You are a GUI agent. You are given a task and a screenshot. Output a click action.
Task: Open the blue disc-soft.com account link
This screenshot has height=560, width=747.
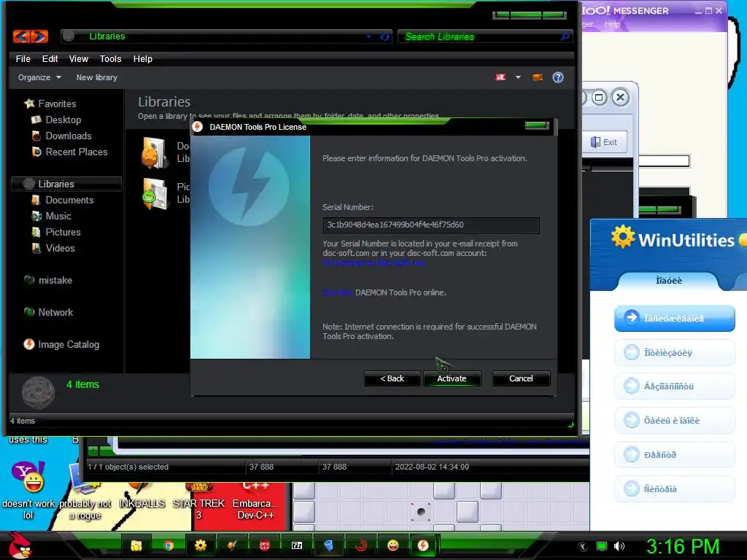[374, 262]
